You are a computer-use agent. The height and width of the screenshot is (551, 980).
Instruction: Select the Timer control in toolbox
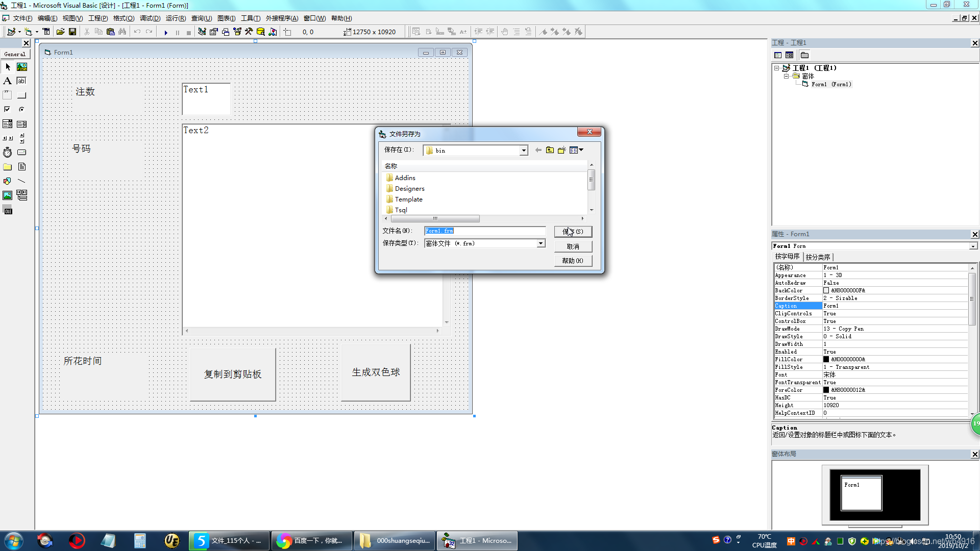[8, 153]
